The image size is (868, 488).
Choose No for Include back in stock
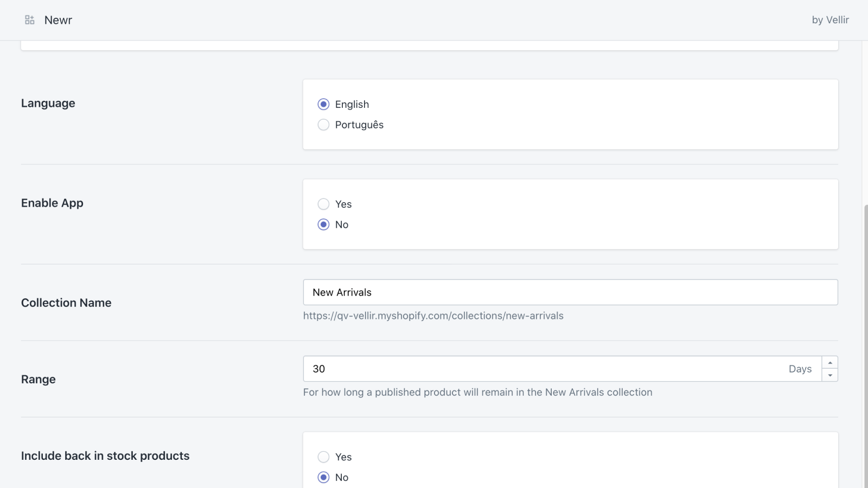click(x=324, y=477)
